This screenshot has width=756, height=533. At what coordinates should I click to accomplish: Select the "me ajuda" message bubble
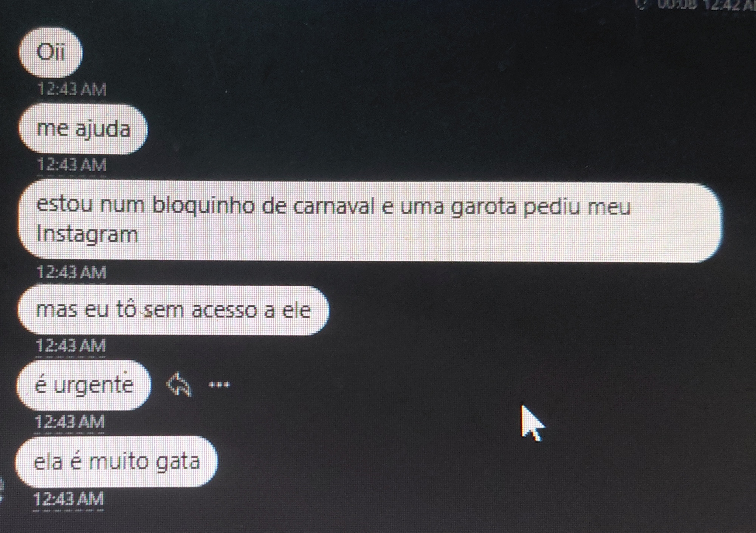83,129
